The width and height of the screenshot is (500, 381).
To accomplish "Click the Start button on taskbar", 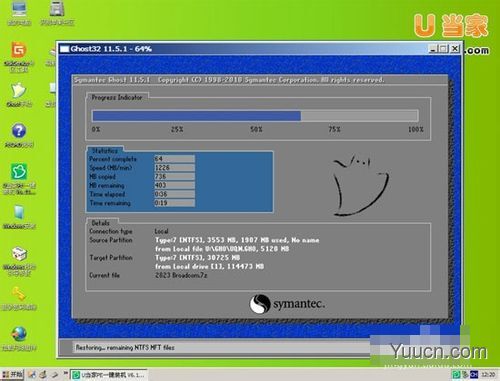I will coord(12,375).
